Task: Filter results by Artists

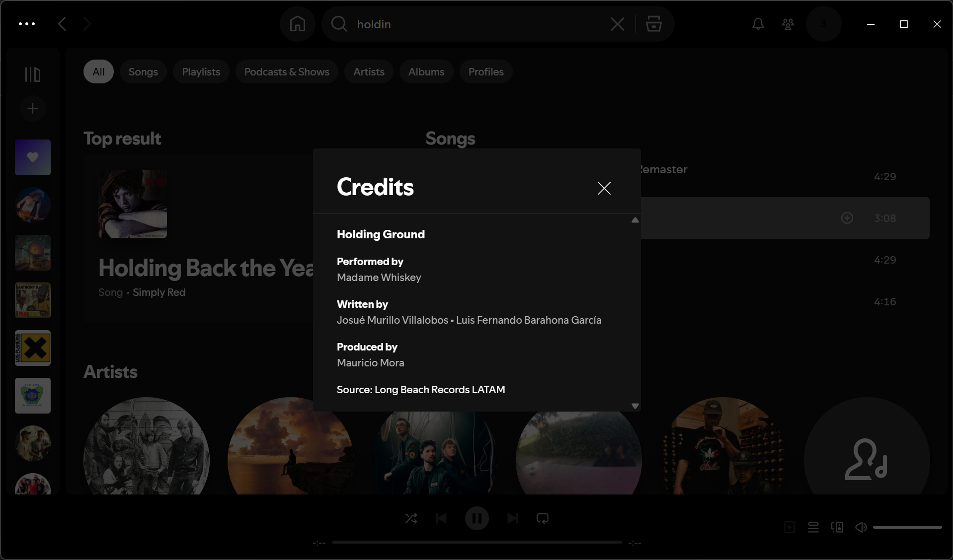Action: [x=369, y=71]
